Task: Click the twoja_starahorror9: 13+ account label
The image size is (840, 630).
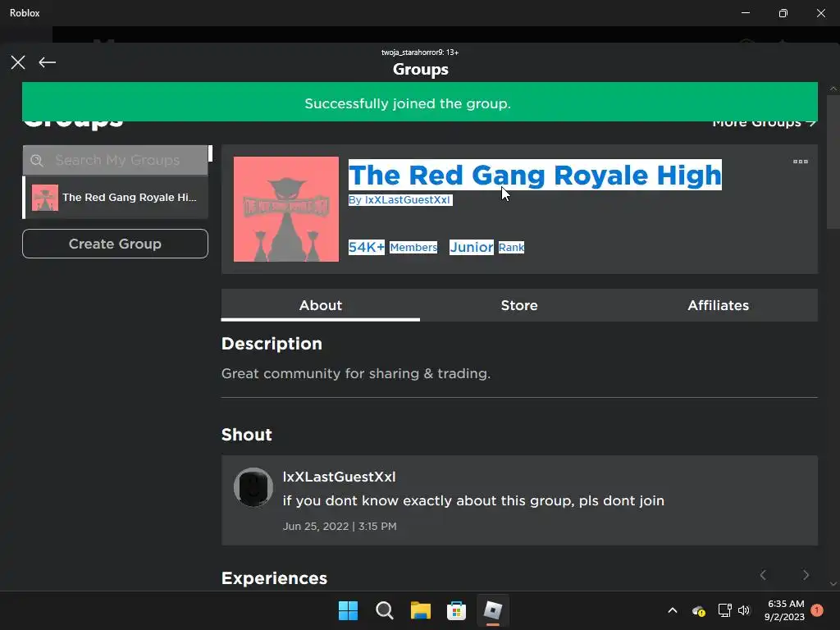Action: tap(420, 52)
